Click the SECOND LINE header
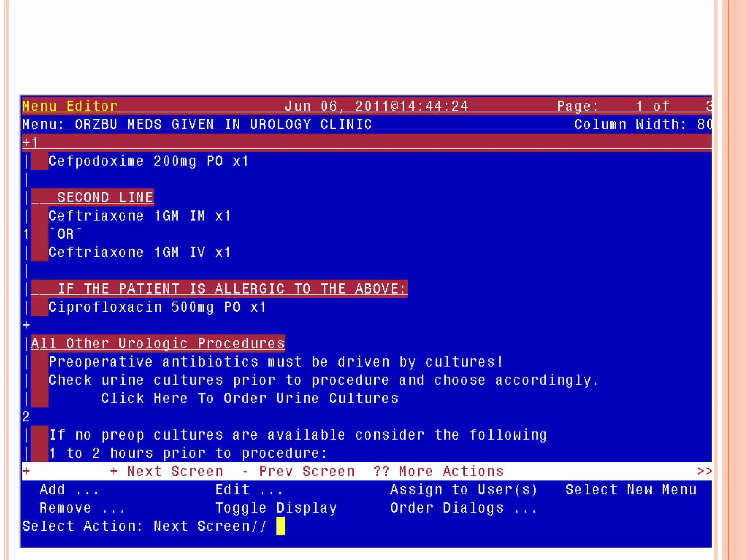 [x=105, y=197]
